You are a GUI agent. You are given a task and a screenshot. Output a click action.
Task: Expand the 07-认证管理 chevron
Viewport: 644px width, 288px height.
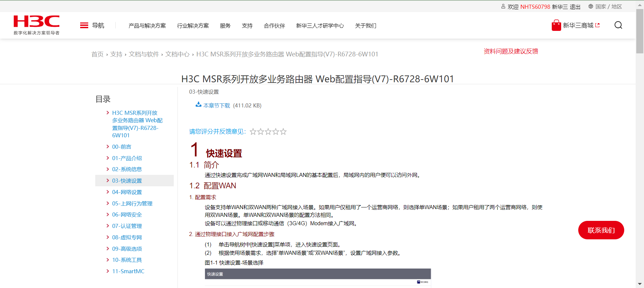(x=108, y=226)
